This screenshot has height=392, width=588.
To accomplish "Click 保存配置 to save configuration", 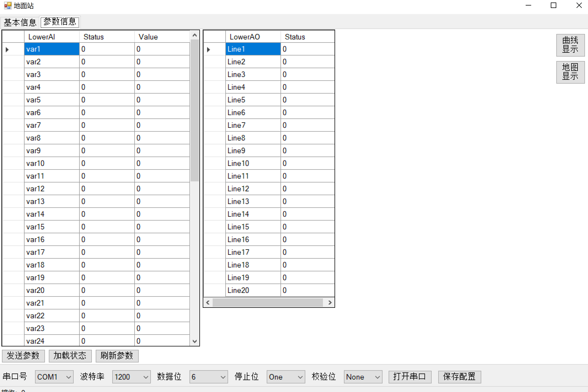I will 459,377.
